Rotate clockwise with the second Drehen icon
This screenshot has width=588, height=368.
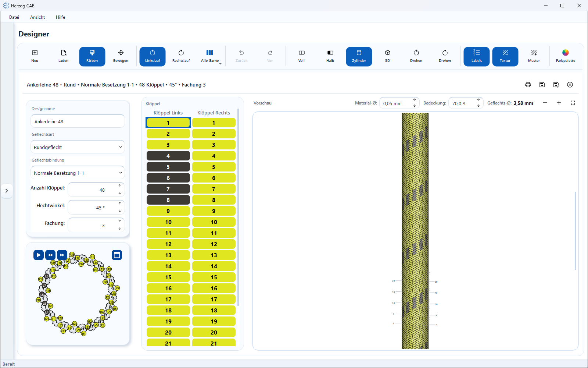(x=445, y=56)
